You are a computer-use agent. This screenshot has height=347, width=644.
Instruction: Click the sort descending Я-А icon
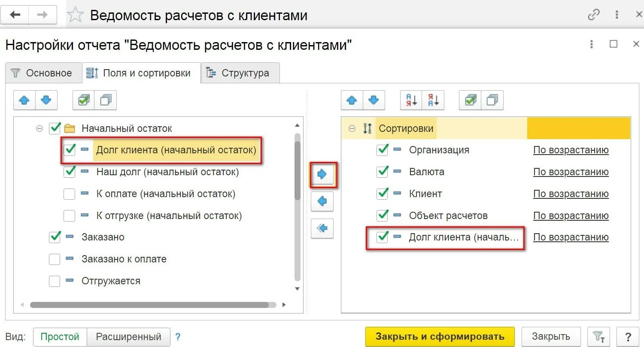tap(433, 100)
